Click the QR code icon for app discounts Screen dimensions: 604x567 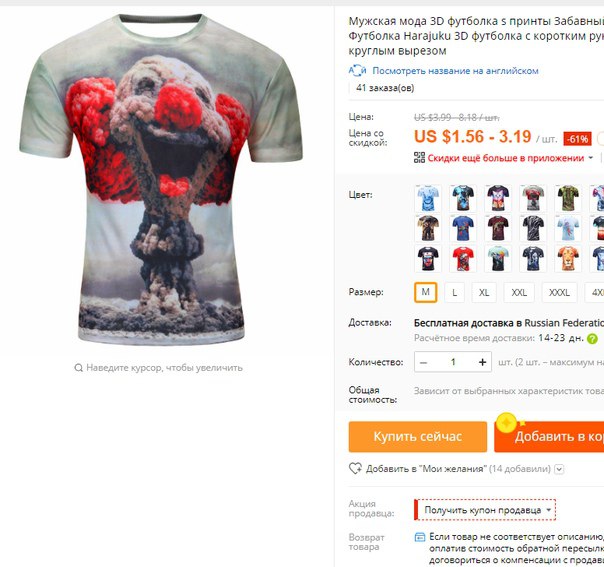coord(419,158)
